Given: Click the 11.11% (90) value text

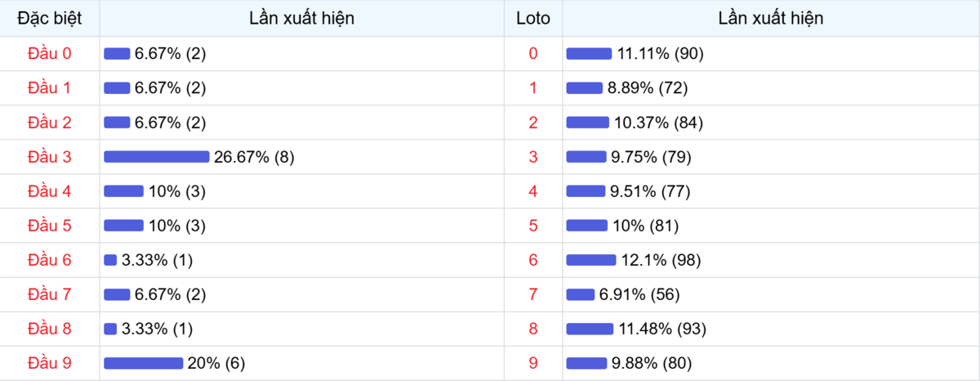Looking at the screenshot, I should [660, 54].
